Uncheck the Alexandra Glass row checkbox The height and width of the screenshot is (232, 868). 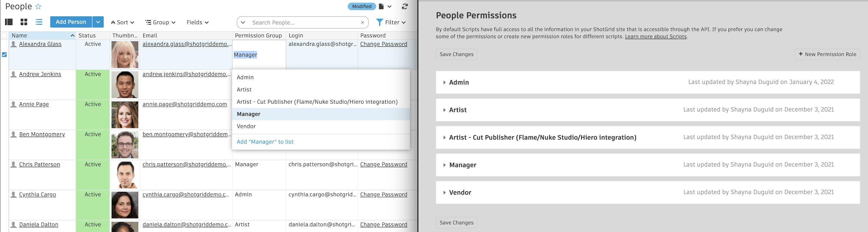click(4, 54)
